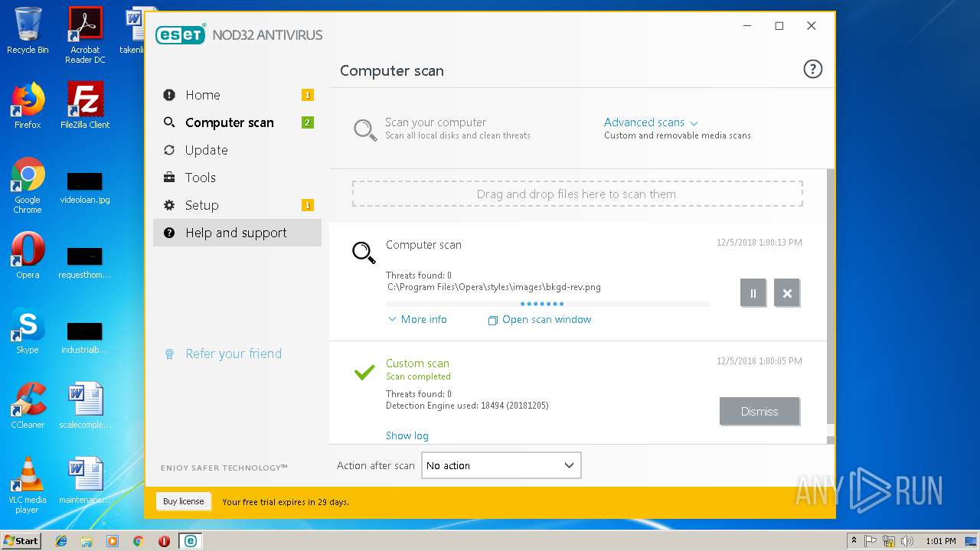Click the help question mark icon
Viewport: 980px width, 551px height.
[x=812, y=70]
